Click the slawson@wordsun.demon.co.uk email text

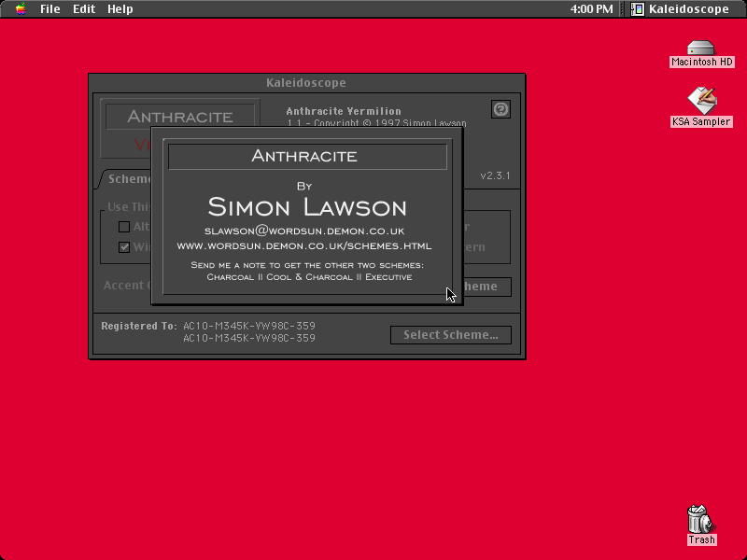click(304, 231)
